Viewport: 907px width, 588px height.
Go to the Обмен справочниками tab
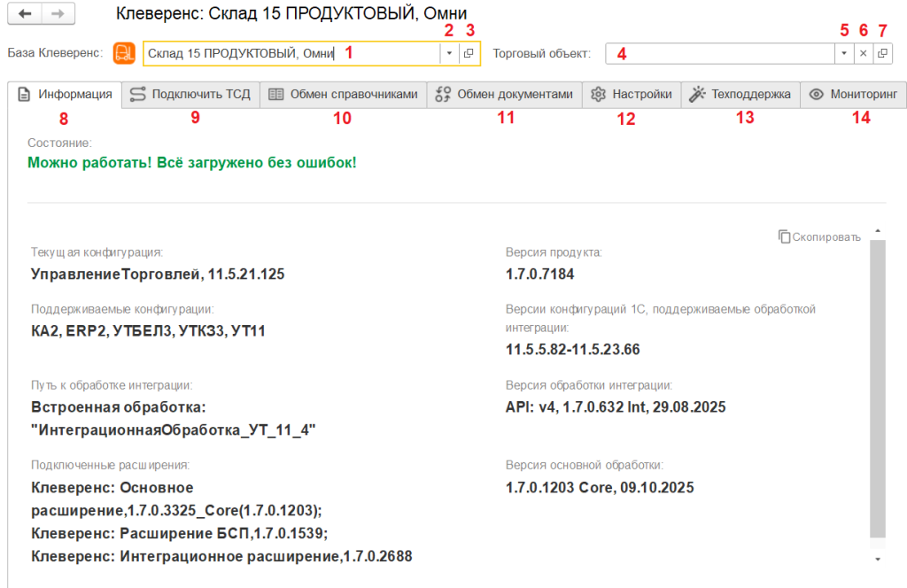point(343,95)
